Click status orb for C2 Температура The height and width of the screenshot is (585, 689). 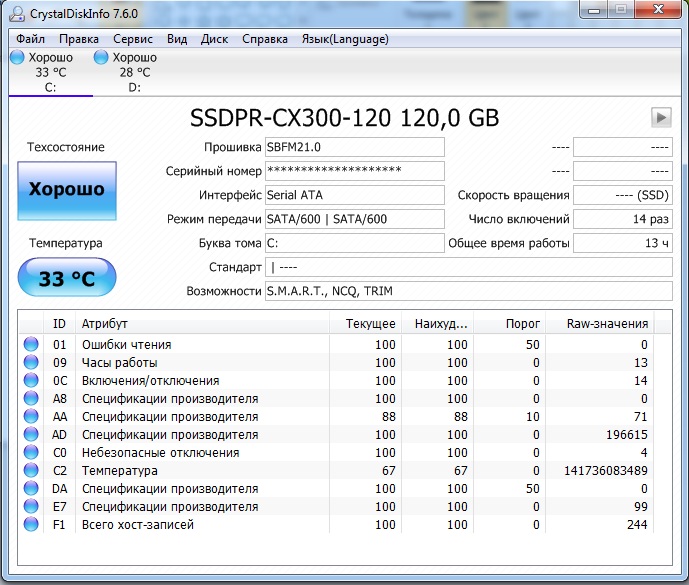[x=31, y=470]
